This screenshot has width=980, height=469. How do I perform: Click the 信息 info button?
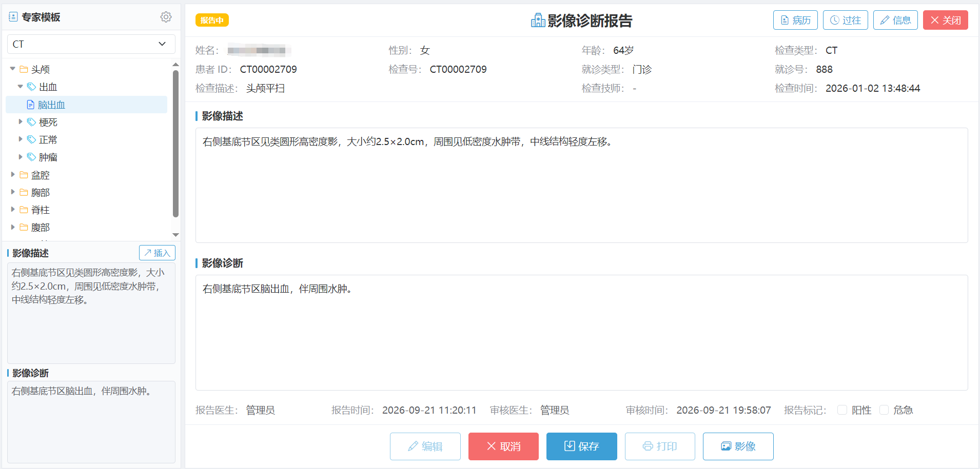[x=895, y=20]
